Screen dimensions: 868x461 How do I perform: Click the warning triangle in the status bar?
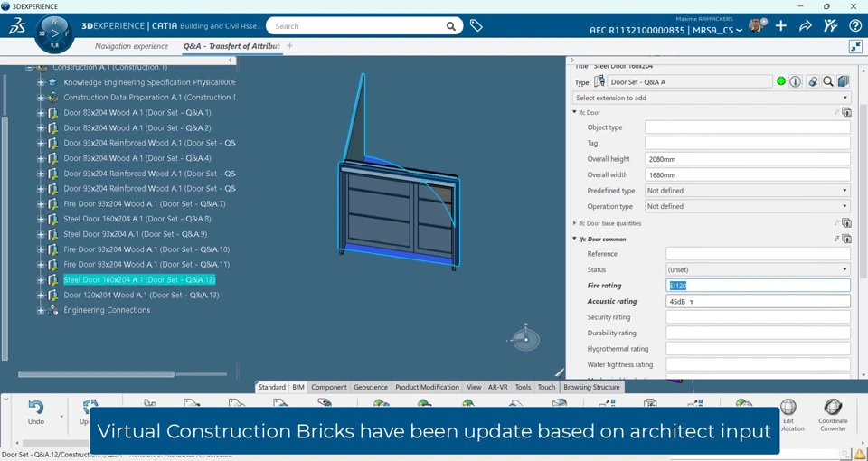[859, 456]
